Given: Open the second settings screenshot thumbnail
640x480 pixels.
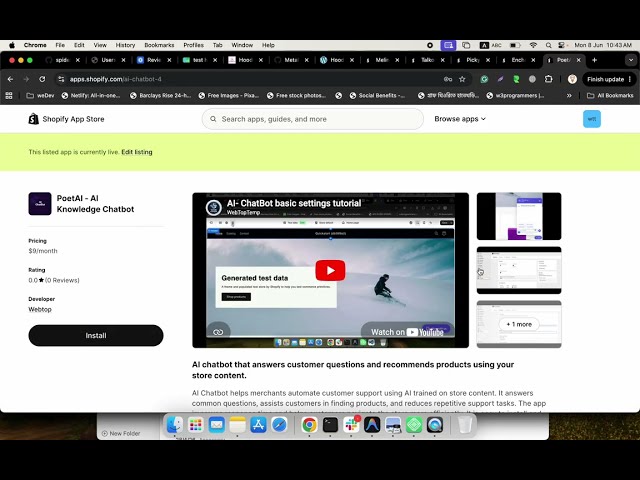Looking at the screenshot, I should (519, 270).
